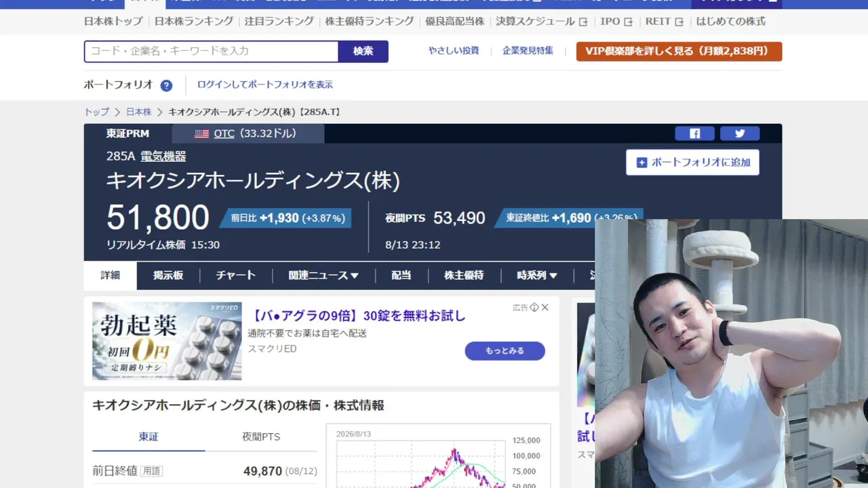Open 優良高配当株 in the navigation
868x488 pixels.
pos(455,22)
